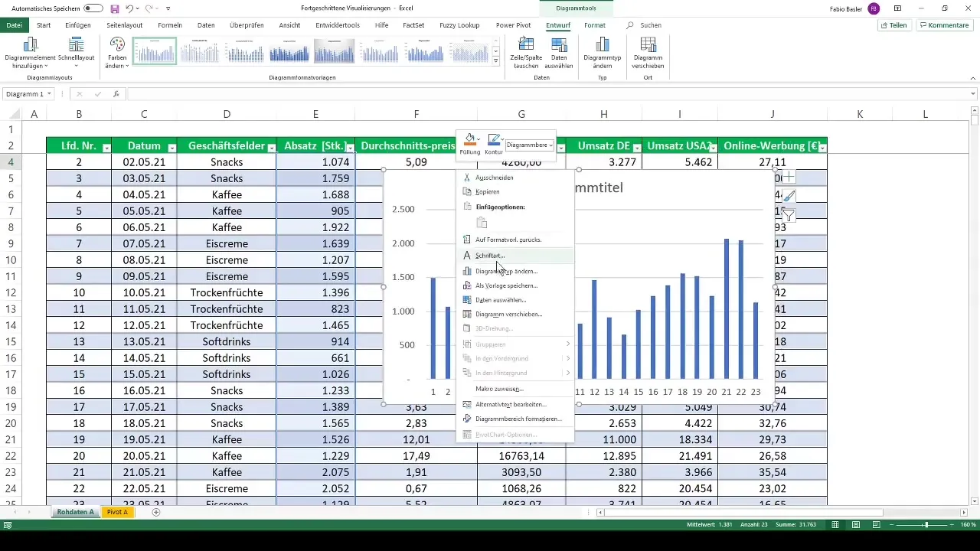Open the Schnelllayout gallery
980x551 pixels.
75,52
